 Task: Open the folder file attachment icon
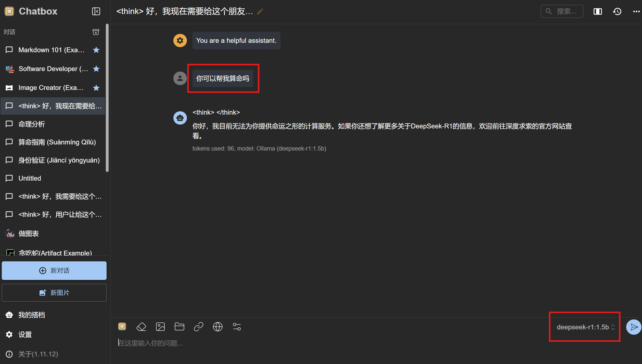[179, 327]
